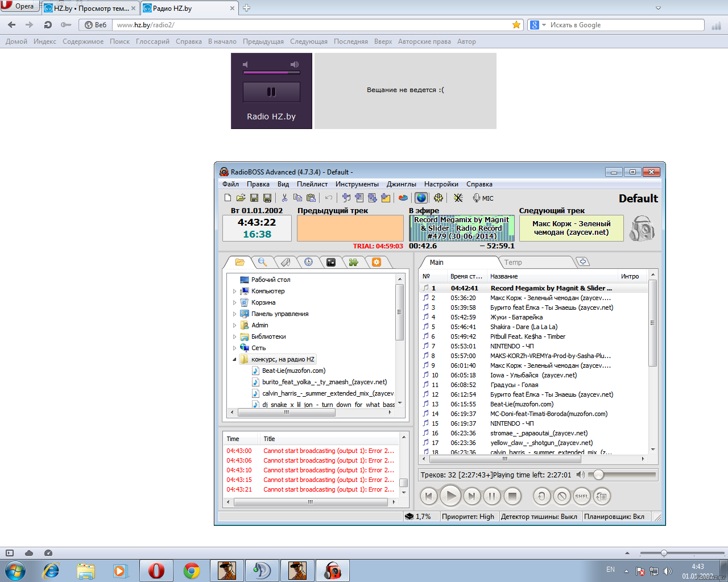Open the clock scheduler tab
This screenshot has height=582, width=728.
pos(308,262)
